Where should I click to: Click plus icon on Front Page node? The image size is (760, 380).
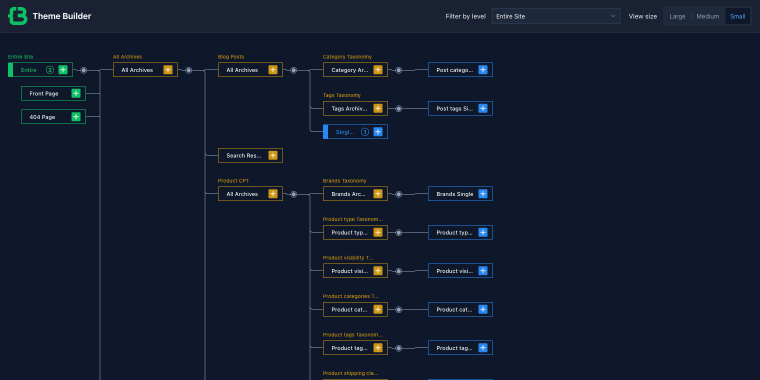click(x=76, y=94)
